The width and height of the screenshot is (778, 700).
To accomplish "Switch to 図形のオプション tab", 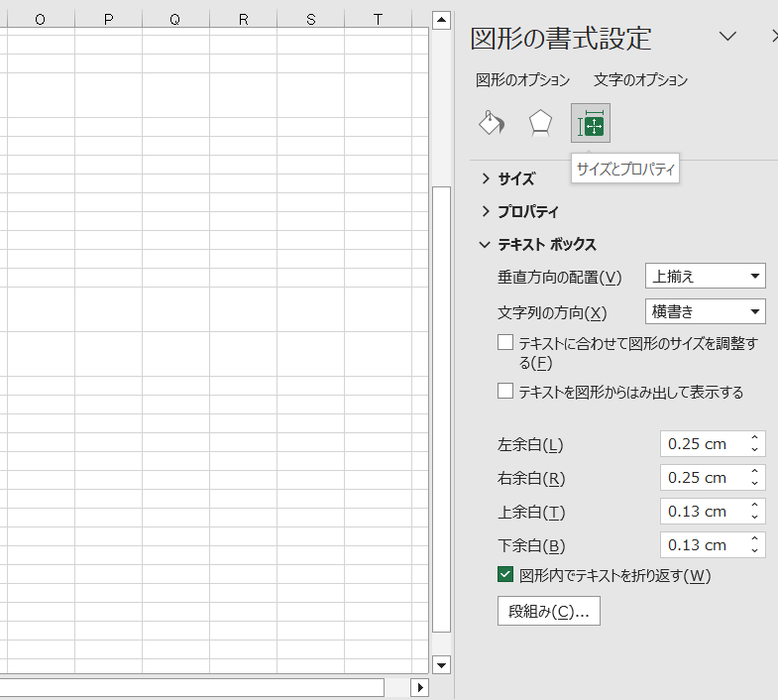I will 522,79.
